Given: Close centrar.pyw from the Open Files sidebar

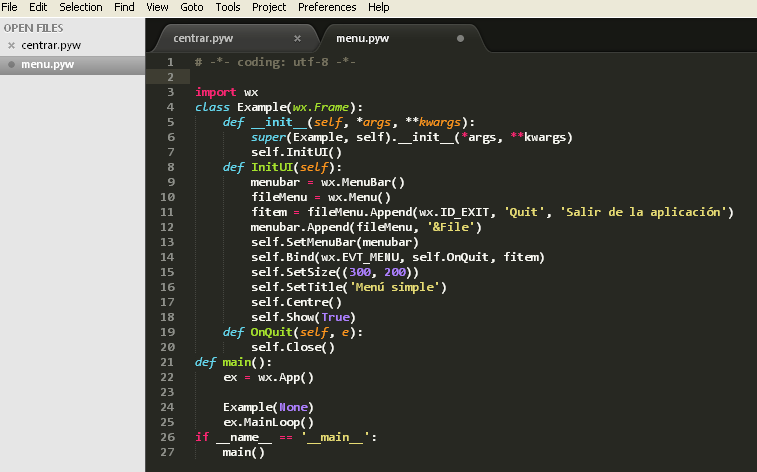Looking at the screenshot, I should pyautogui.click(x=11, y=46).
